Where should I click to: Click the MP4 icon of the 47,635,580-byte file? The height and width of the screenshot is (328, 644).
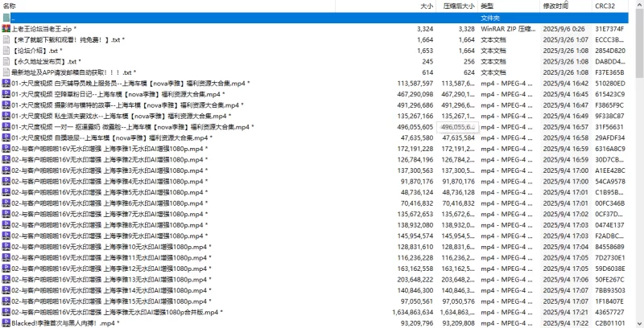pyautogui.click(x=6, y=137)
